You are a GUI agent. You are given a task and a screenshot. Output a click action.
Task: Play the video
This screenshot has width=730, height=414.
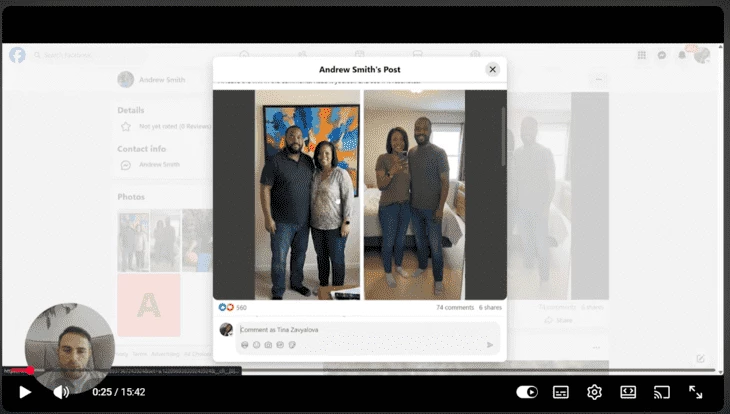click(25, 392)
